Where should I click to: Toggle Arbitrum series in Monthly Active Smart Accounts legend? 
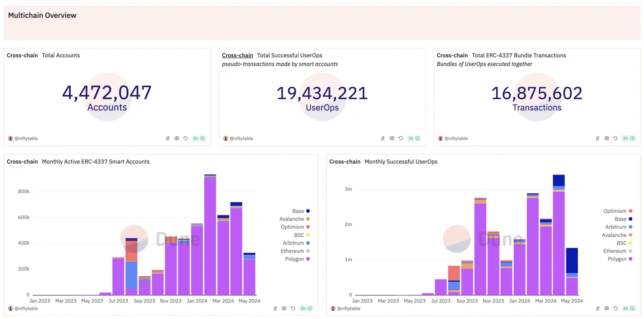[293, 243]
